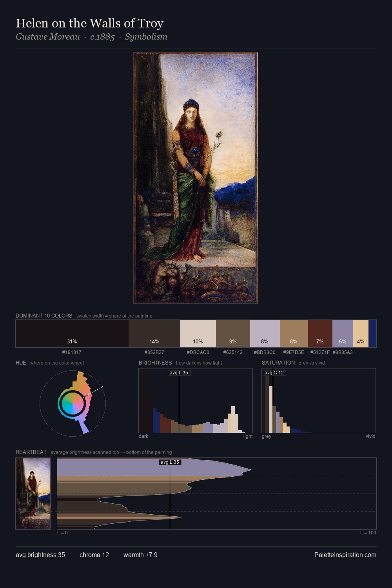Click the HEARTBEAT section heading
Viewport: 392px width, 588px height.
31,452
